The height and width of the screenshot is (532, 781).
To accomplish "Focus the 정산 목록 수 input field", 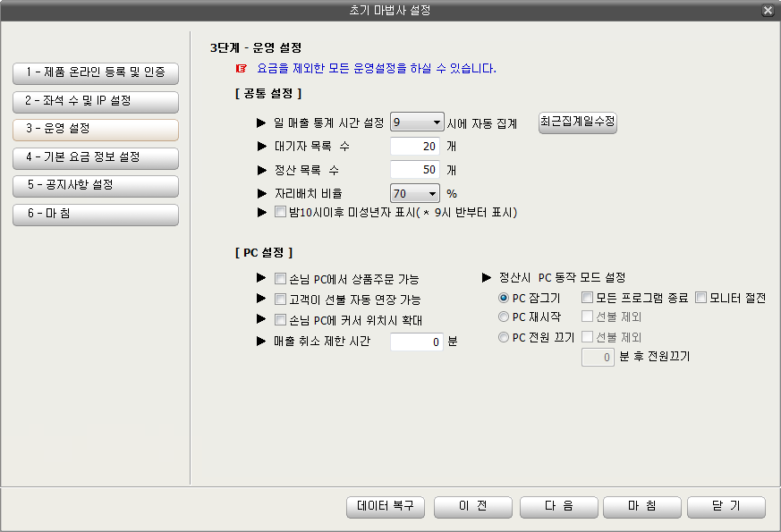I will coord(415,170).
